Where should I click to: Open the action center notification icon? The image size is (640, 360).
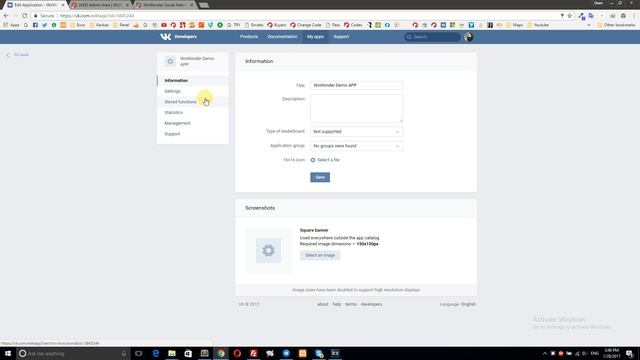629,353
